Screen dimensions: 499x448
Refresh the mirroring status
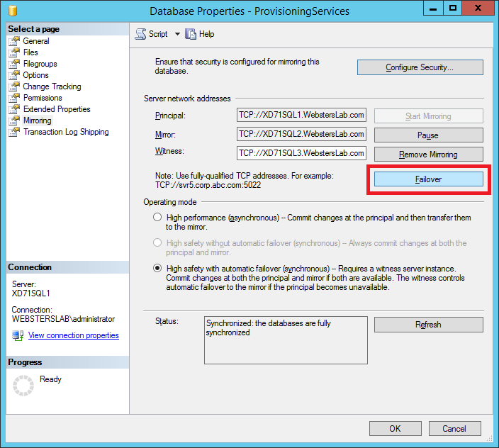[428, 325]
